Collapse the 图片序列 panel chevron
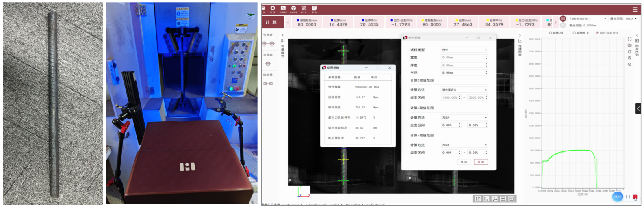Viewport: 644px width, 207px height. tap(637, 35)
